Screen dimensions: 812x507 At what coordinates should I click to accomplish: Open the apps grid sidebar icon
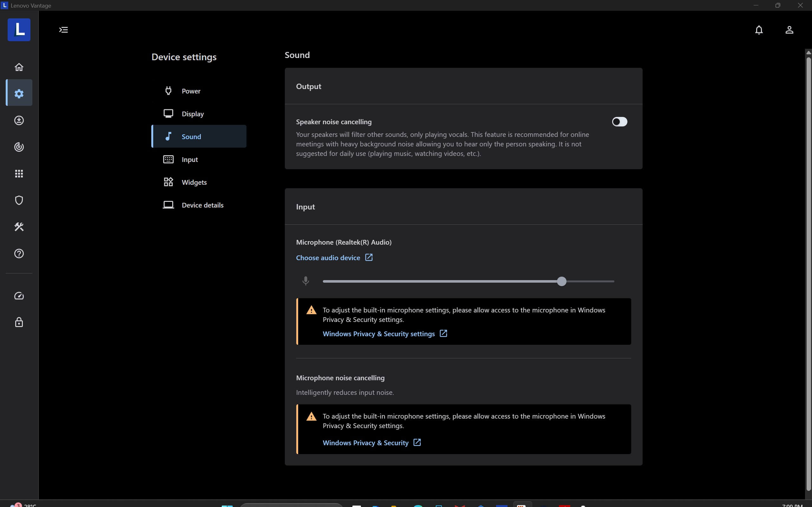click(19, 173)
